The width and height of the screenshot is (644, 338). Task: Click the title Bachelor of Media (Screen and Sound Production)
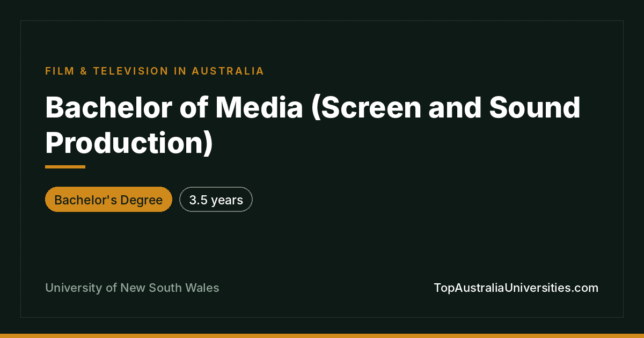[313, 124]
